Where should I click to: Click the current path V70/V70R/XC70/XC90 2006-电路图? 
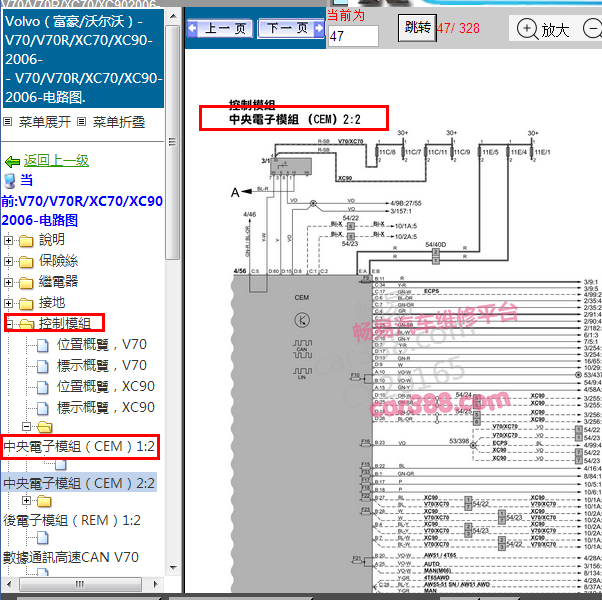(x=82, y=210)
